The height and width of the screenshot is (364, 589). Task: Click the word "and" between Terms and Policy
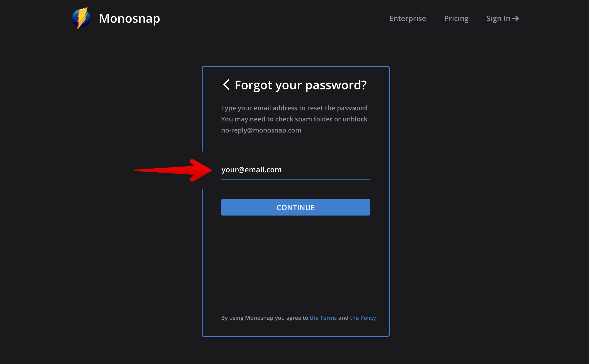point(343,318)
